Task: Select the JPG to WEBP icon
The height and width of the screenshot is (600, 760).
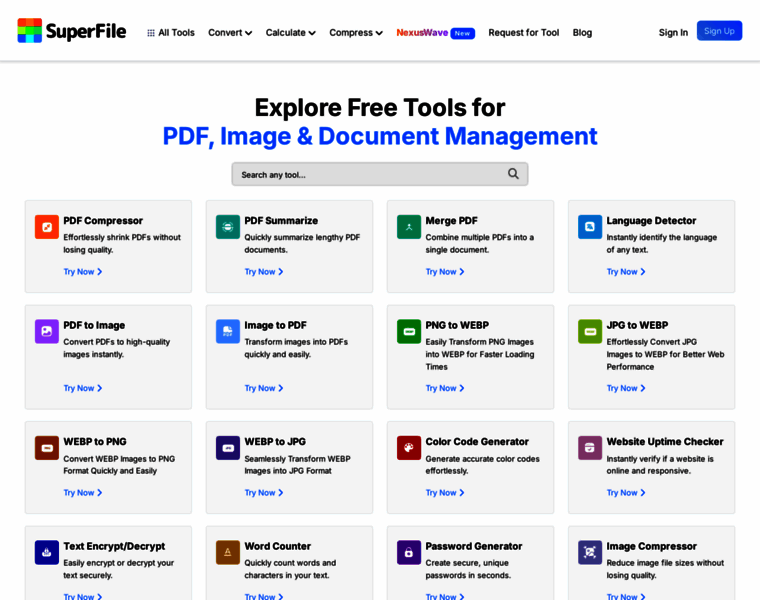Action: (x=590, y=332)
